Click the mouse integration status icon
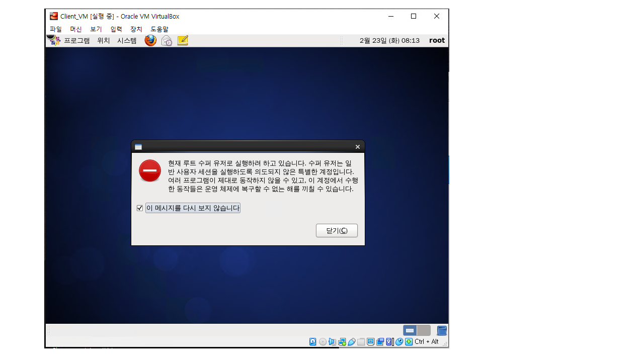 click(399, 342)
